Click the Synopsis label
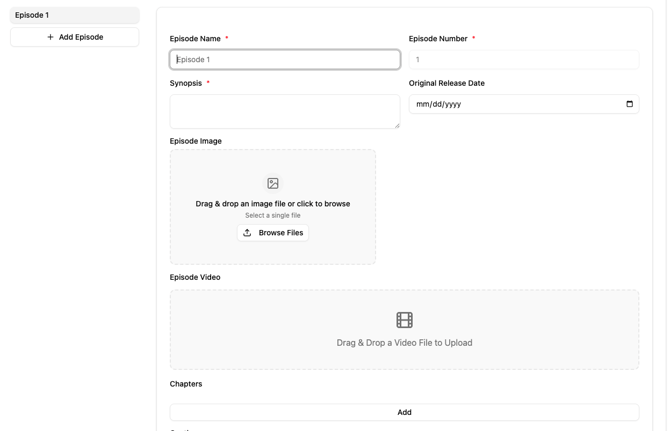The width and height of the screenshot is (670, 431). tap(185, 83)
